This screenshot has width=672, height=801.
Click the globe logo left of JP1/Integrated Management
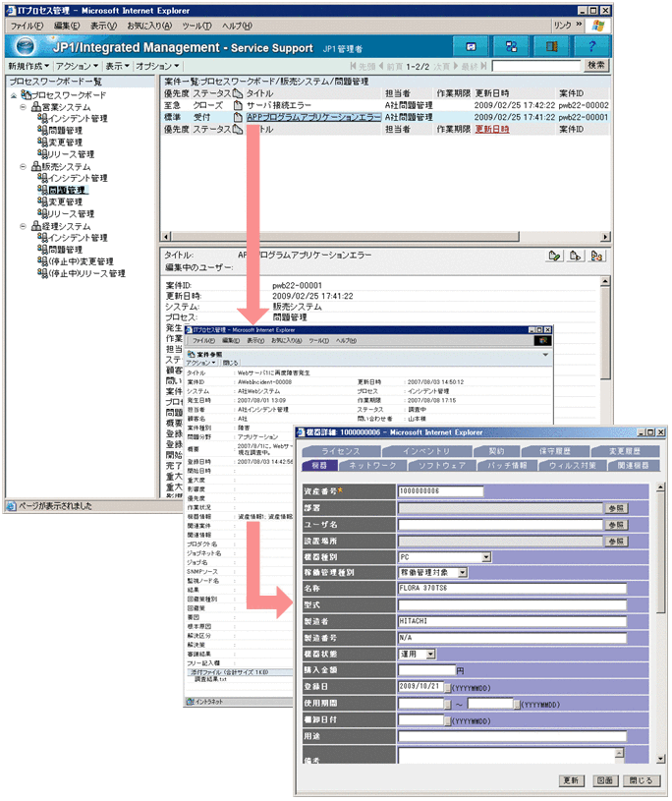pyautogui.click(x=25, y=46)
